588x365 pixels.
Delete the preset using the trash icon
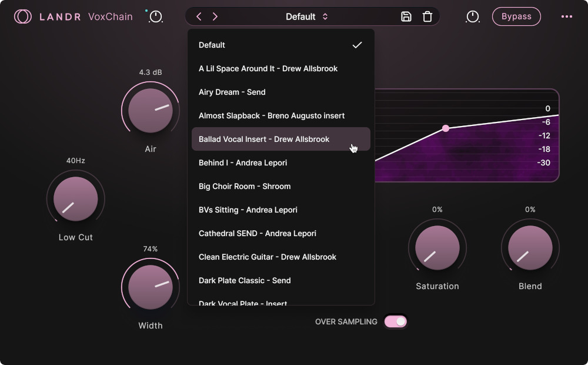click(x=427, y=16)
